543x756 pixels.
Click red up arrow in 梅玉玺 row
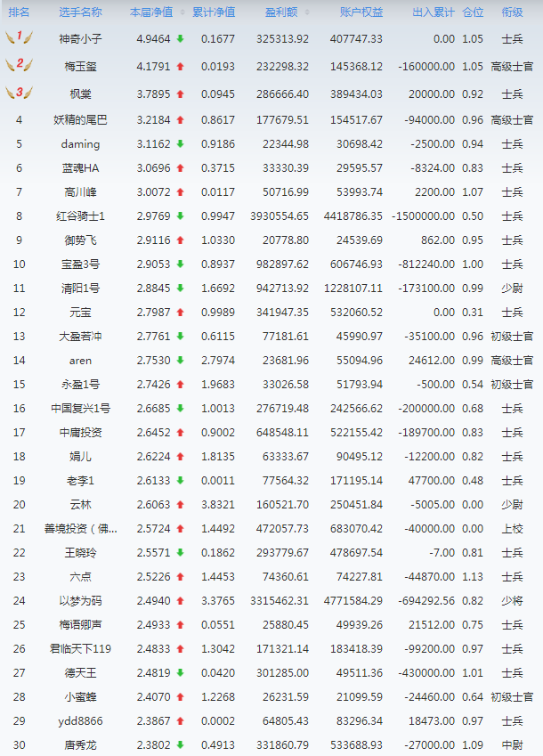point(180,67)
